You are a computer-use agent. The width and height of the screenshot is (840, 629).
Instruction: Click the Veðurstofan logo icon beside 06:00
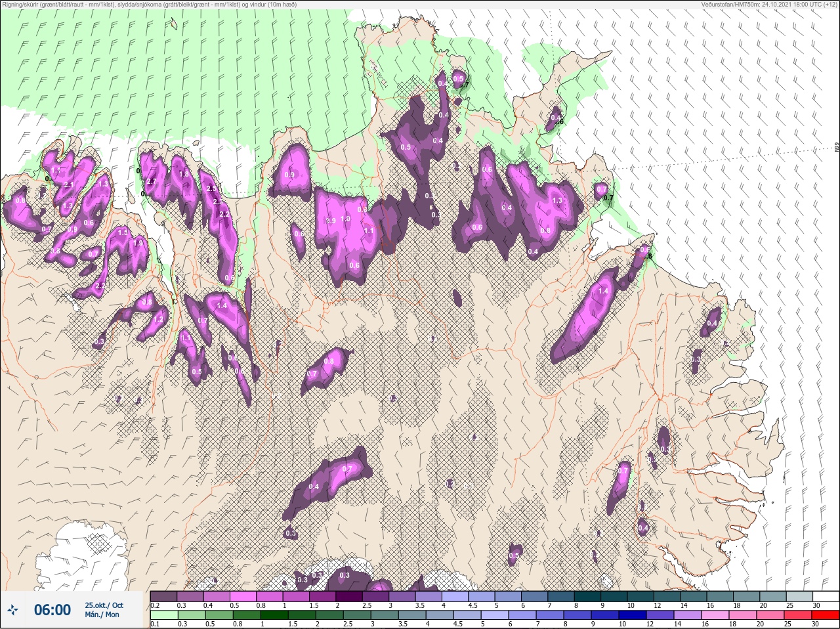point(13,610)
